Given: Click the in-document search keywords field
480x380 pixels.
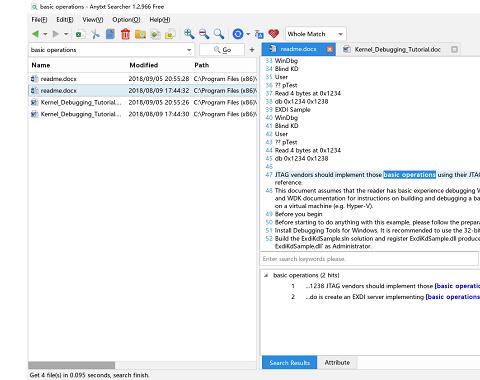Looking at the screenshot, I should (x=369, y=259).
